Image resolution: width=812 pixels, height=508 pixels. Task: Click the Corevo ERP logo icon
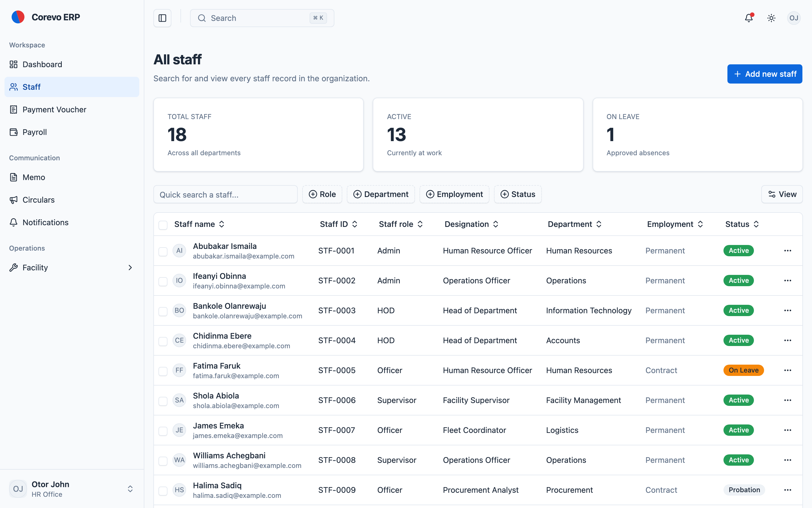point(18,17)
